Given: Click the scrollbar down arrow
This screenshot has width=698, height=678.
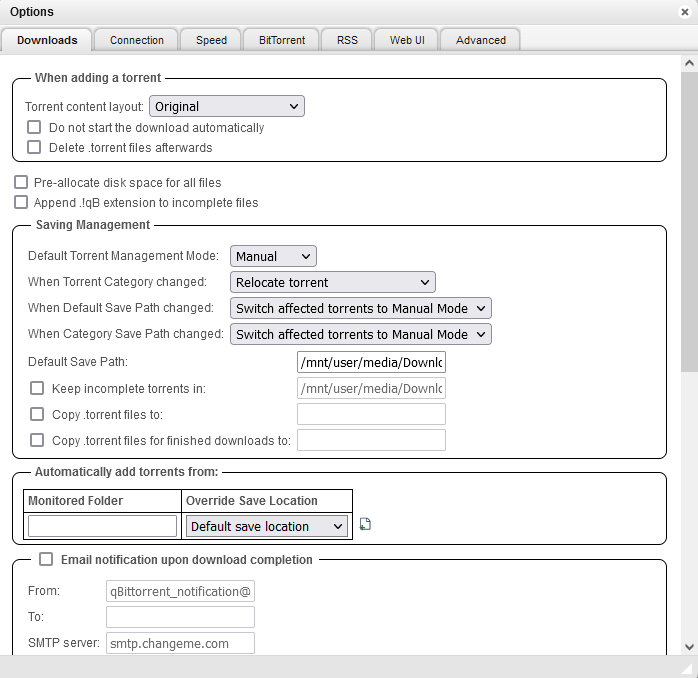Looking at the screenshot, I should tap(689, 647).
